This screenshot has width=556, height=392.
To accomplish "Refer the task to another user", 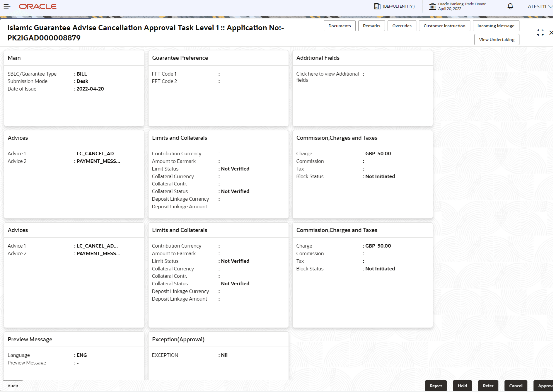I will [488, 386].
